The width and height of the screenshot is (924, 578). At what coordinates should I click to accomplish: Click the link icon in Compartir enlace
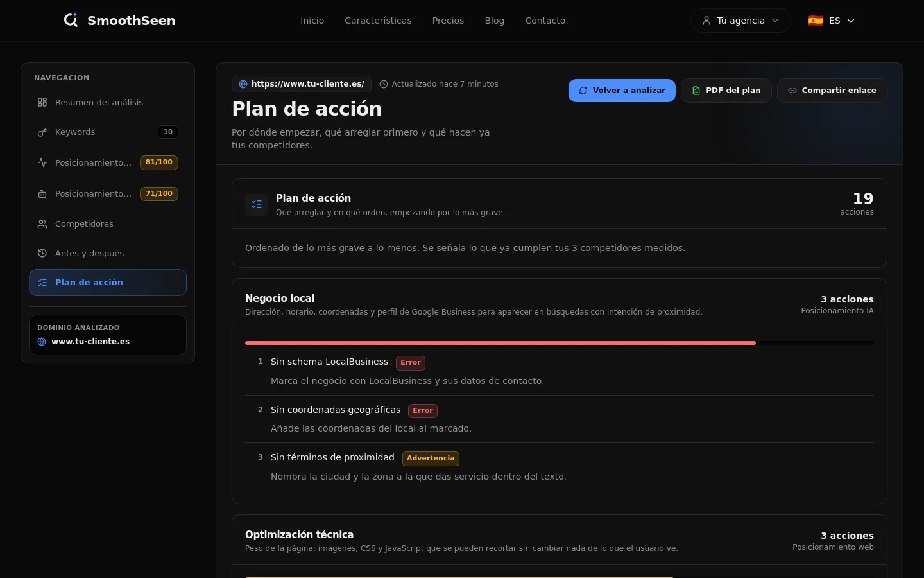pyautogui.click(x=792, y=91)
